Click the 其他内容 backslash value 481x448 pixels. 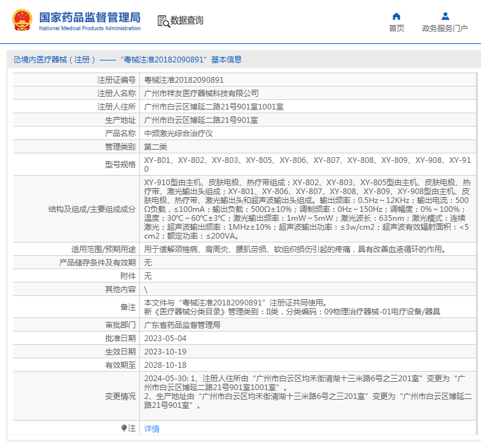[146, 290]
